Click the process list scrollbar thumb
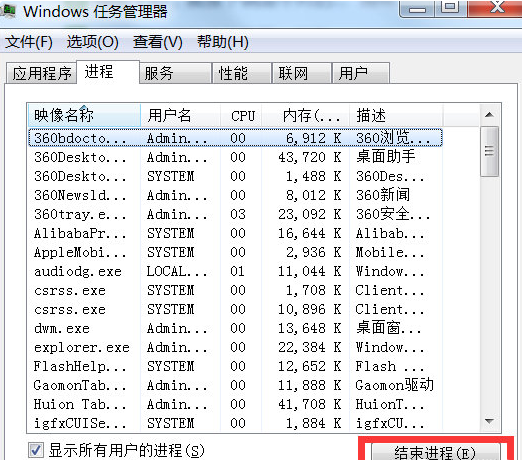Screen dimensions: 522x460 (x=489, y=151)
